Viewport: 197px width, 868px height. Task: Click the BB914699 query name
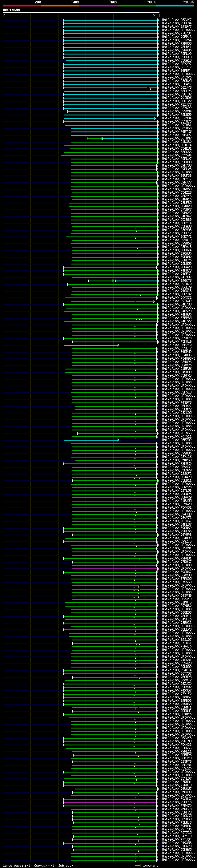point(11,10)
